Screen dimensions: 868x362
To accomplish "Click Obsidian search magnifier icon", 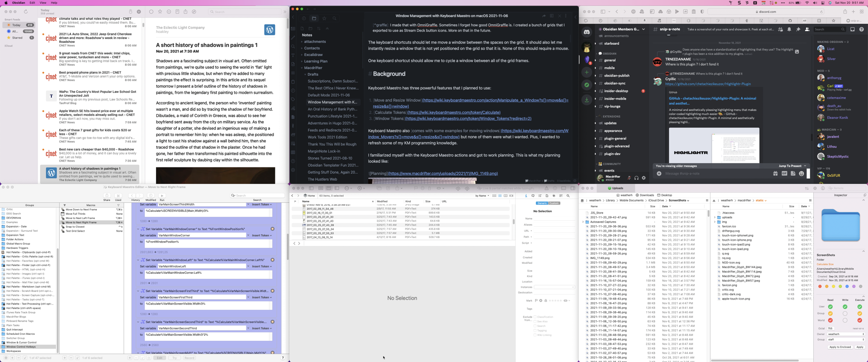I will [335, 19].
